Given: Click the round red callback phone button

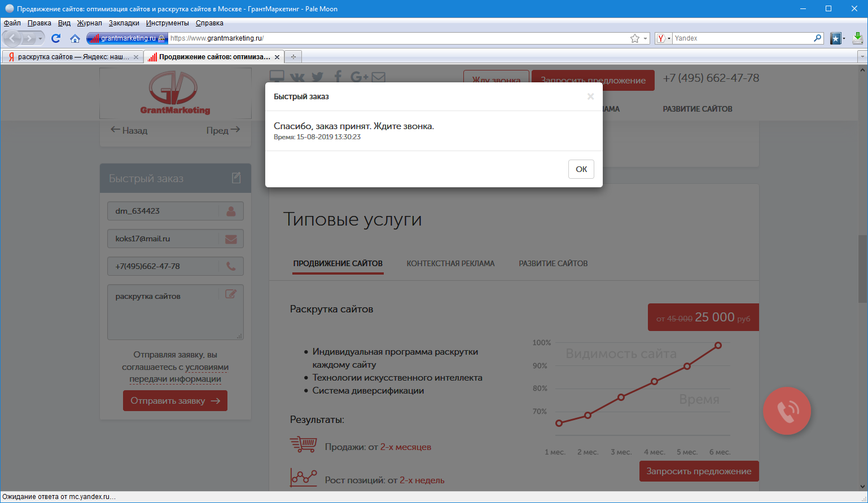Looking at the screenshot, I should pos(787,411).
